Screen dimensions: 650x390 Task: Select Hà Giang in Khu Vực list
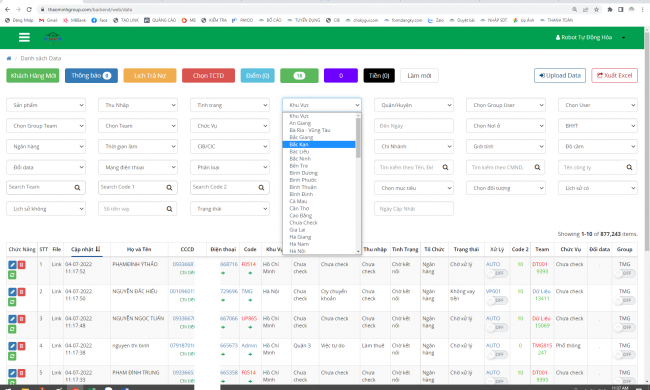319,237
